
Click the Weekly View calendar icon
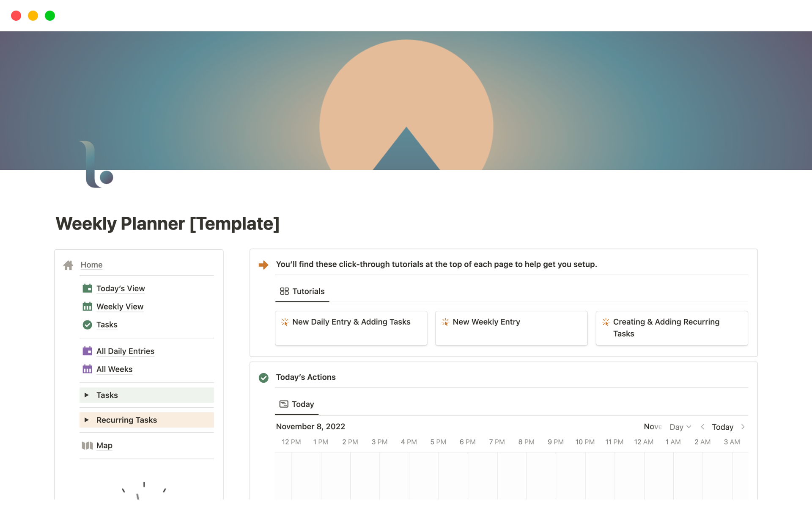point(88,306)
